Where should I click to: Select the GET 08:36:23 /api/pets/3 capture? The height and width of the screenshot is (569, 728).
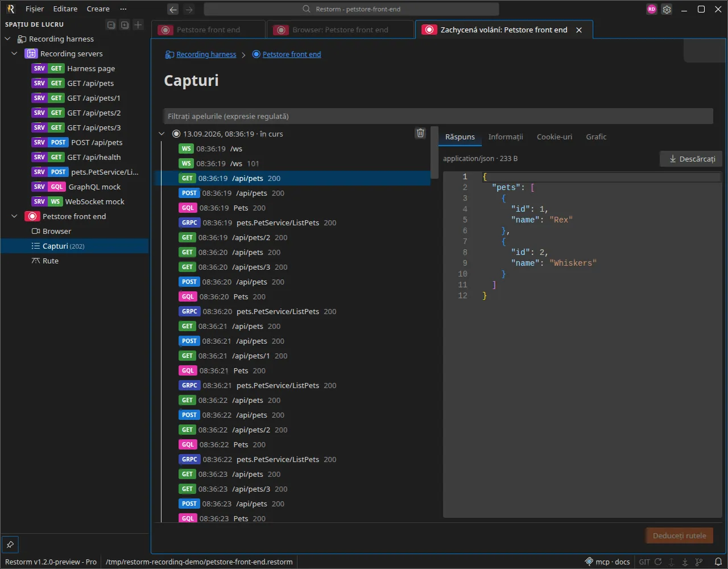(x=293, y=489)
